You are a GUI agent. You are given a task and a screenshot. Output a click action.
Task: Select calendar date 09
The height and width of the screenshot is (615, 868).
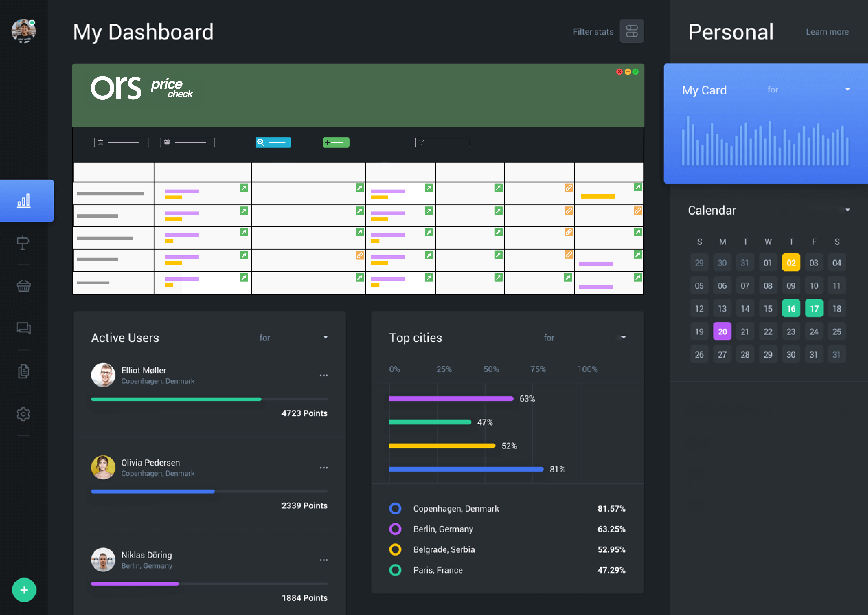(x=791, y=285)
